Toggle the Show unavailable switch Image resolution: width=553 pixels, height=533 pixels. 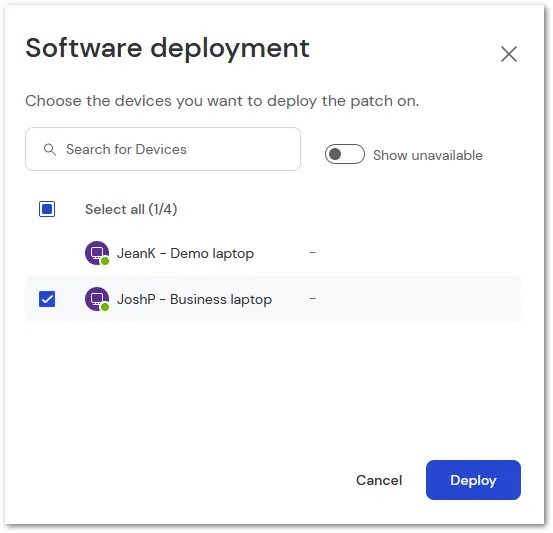[345, 154]
